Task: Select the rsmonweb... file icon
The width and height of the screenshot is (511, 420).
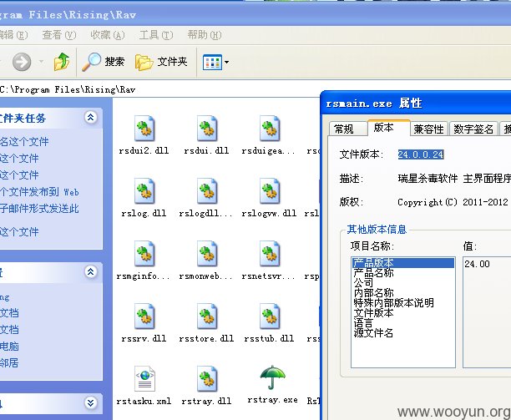Action: coord(207,254)
